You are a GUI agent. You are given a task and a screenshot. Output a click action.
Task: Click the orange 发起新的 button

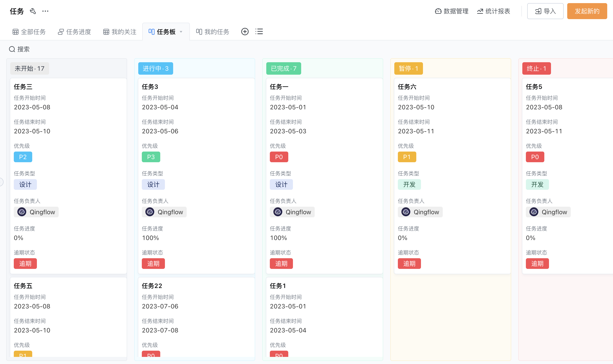[x=587, y=11]
